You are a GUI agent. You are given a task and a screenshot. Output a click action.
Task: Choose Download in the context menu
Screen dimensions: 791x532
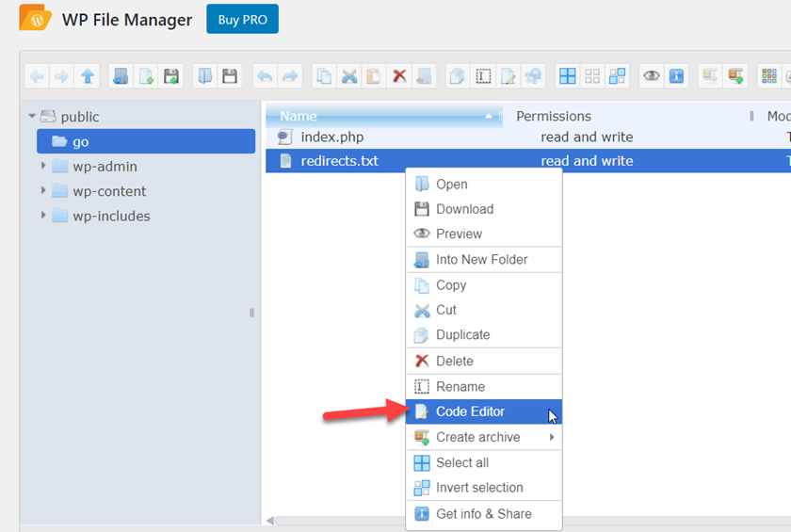click(x=484, y=209)
